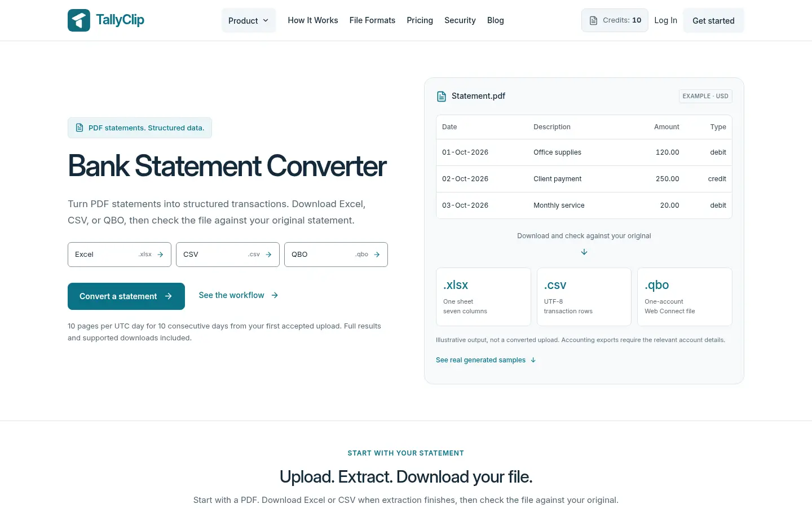Image resolution: width=812 pixels, height=508 pixels.
Task: Click the Credits: 10 indicator
Action: [x=615, y=20]
